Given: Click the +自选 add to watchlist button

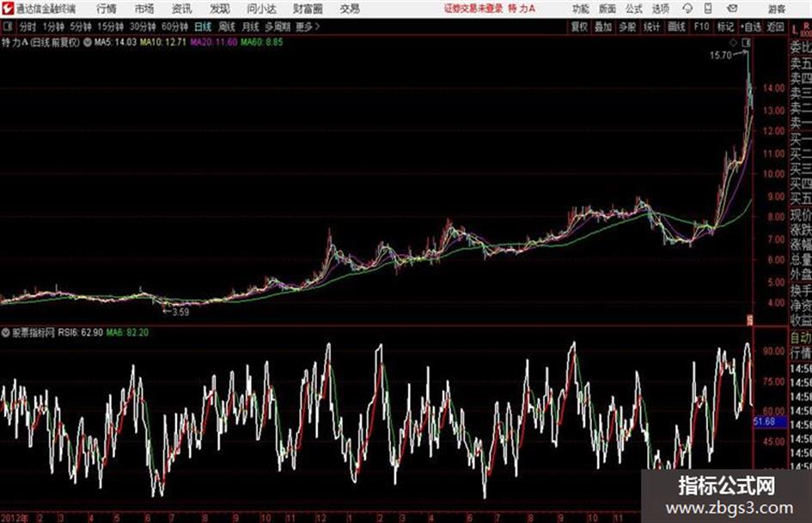Looking at the screenshot, I should pos(751,27).
